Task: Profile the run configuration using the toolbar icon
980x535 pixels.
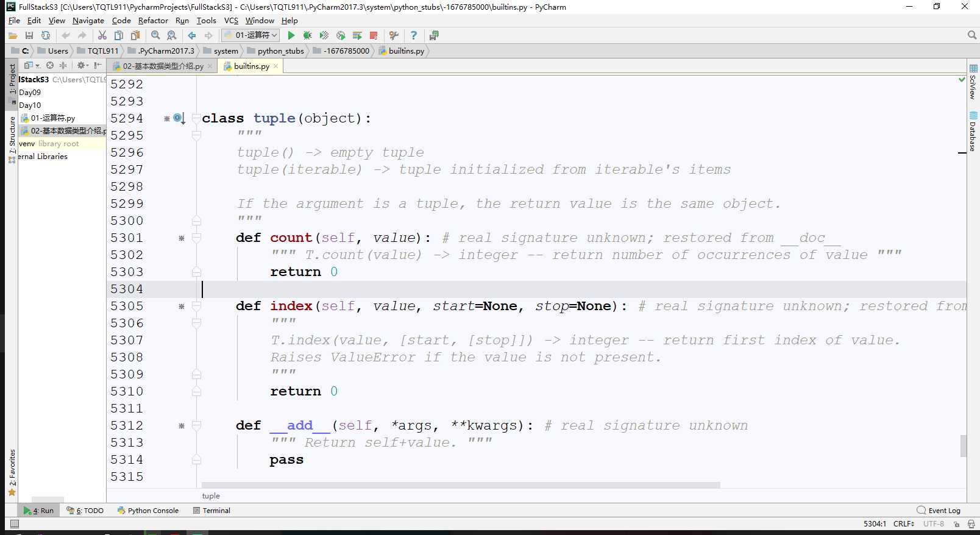Action: [x=341, y=35]
